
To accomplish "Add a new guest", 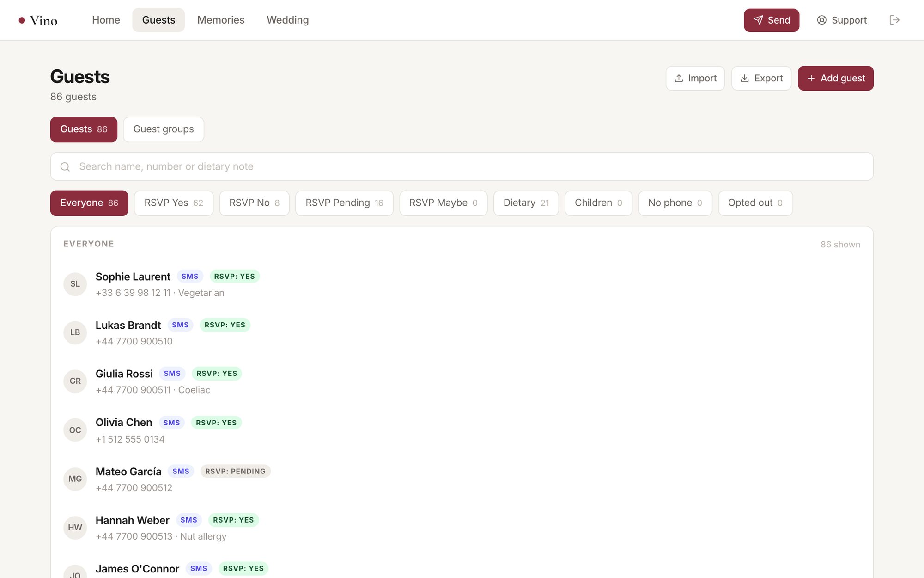I will (x=835, y=78).
